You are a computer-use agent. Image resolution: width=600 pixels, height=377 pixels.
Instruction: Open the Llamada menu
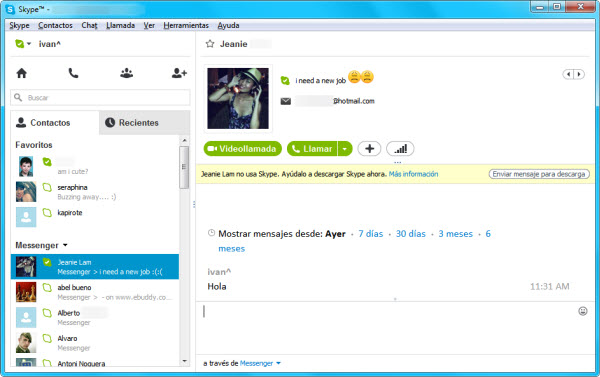pyautogui.click(x=121, y=25)
